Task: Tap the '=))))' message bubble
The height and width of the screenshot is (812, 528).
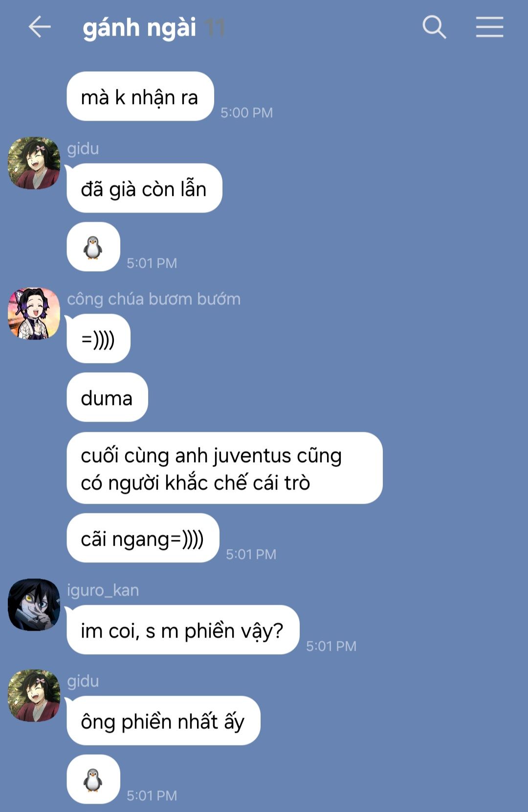Action: pyautogui.click(x=98, y=339)
